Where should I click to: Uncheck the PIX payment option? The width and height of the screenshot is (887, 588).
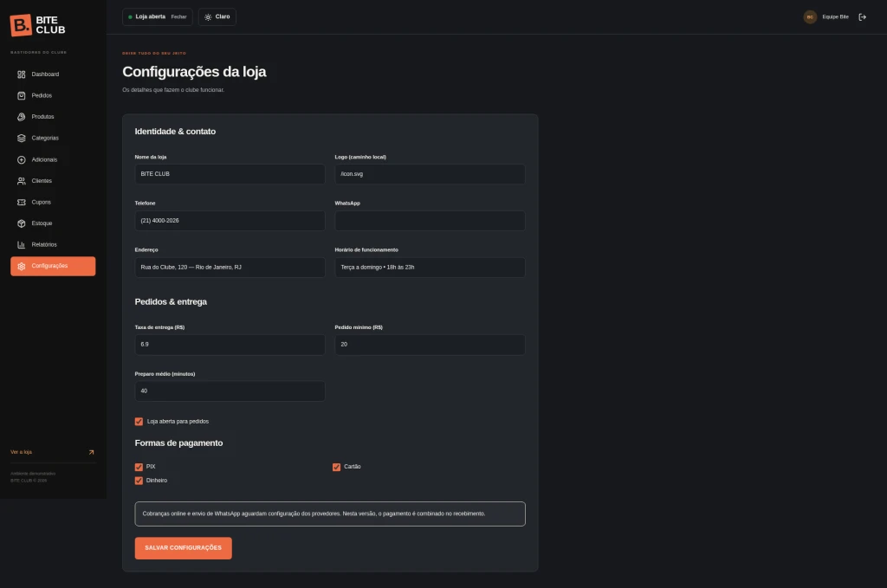click(x=139, y=467)
